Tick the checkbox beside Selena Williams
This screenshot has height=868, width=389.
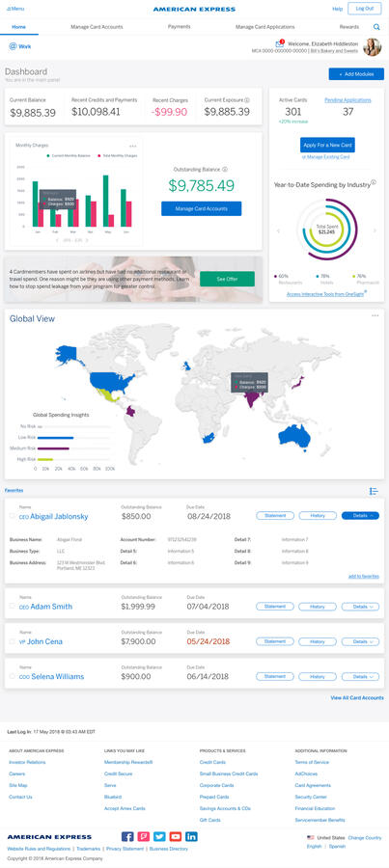(13, 676)
